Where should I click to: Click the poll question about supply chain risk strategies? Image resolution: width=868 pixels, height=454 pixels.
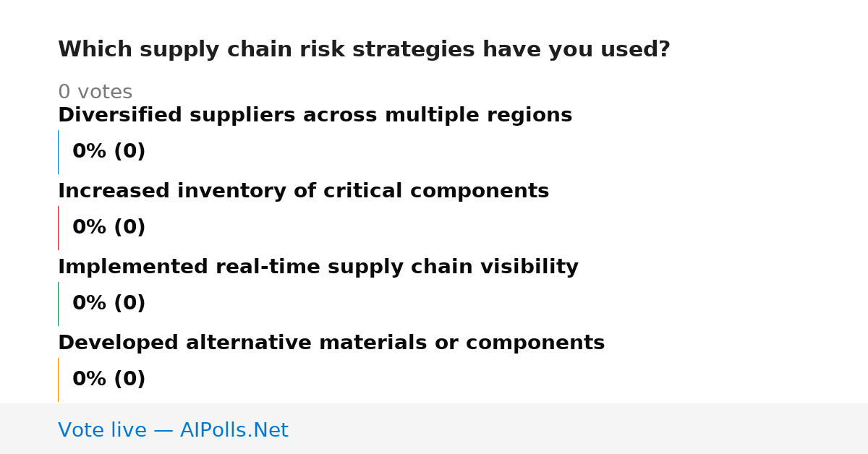(x=364, y=50)
